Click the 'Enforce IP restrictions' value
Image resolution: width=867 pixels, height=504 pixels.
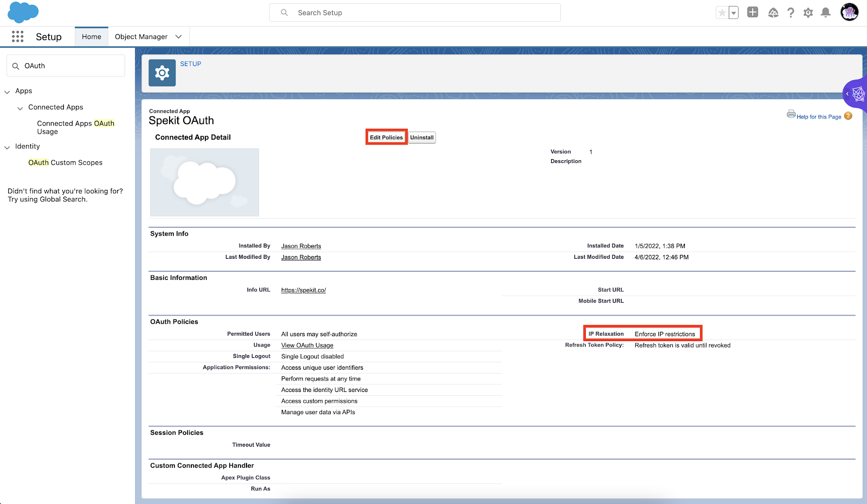(x=665, y=334)
